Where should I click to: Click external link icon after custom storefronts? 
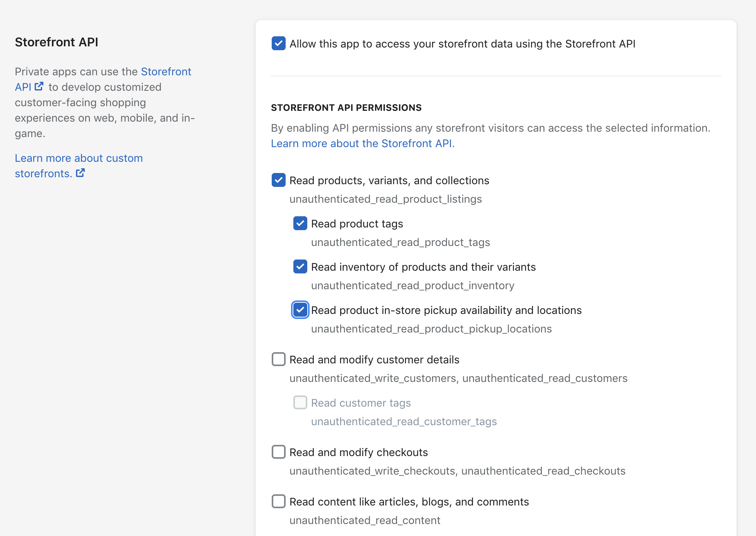coord(80,173)
